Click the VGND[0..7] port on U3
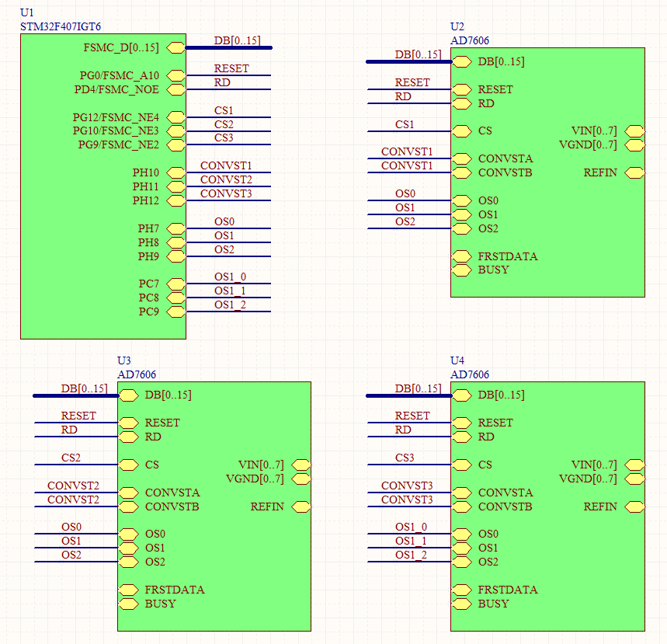 tap(301, 479)
